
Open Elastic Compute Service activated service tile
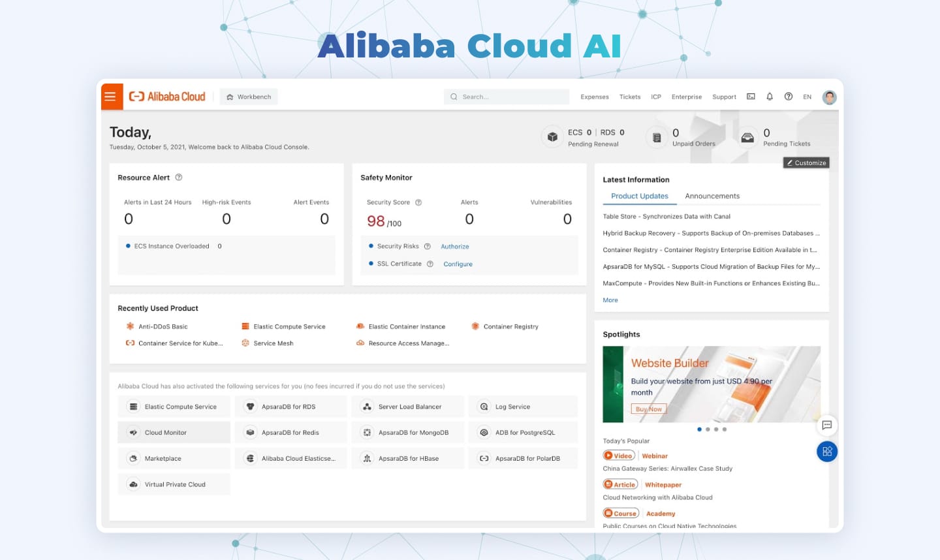(174, 407)
